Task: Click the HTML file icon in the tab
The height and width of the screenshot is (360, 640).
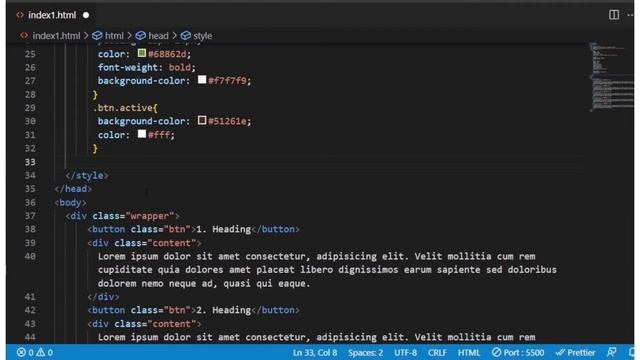Action: [20, 15]
